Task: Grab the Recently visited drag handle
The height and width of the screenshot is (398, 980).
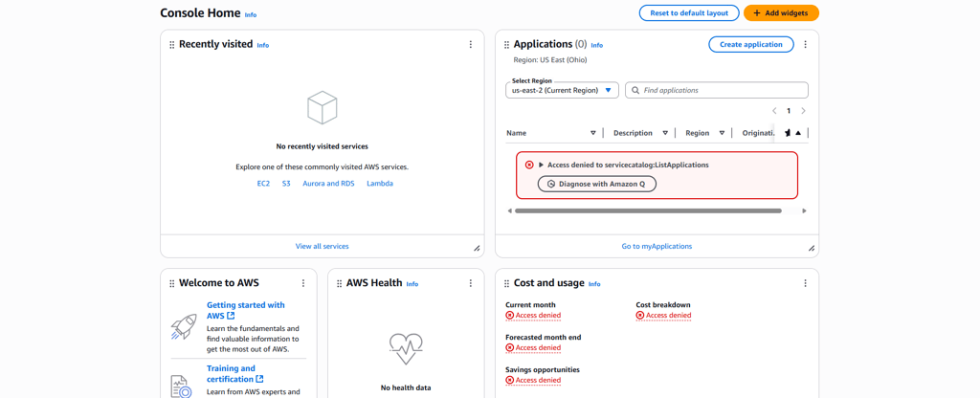Action: [172, 45]
